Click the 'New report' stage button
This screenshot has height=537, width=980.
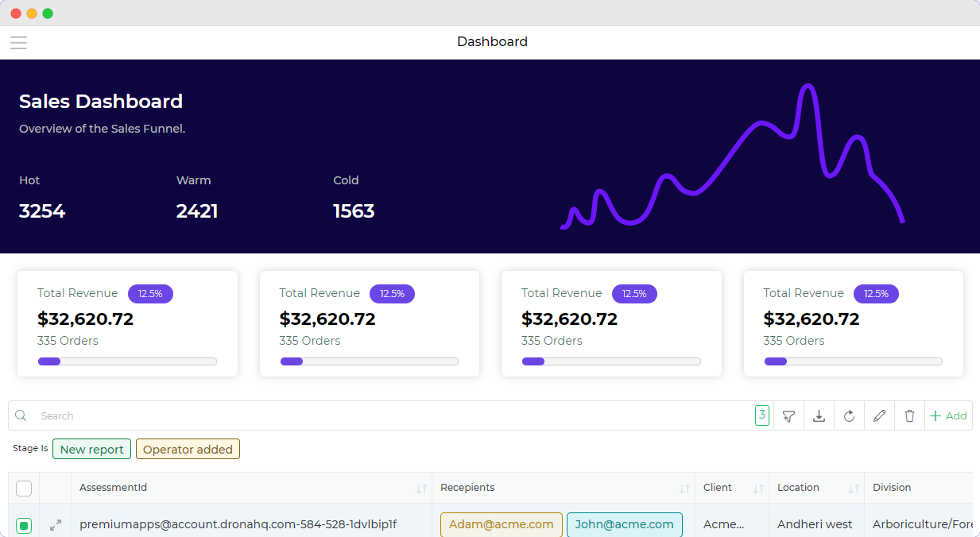pos(91,449)
